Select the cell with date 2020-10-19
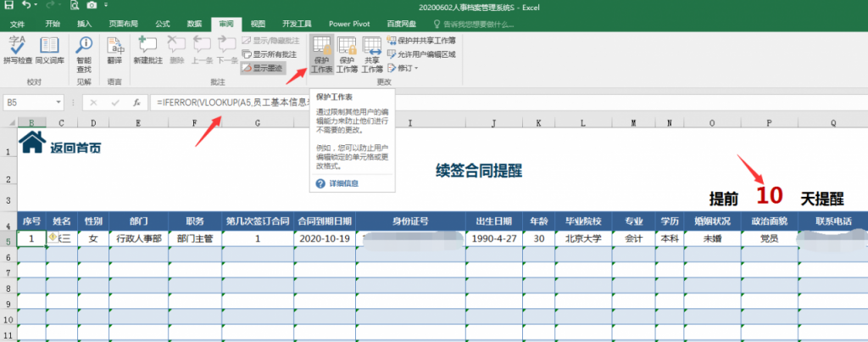This screenshot has height=342, width=868. coord(325,239)
